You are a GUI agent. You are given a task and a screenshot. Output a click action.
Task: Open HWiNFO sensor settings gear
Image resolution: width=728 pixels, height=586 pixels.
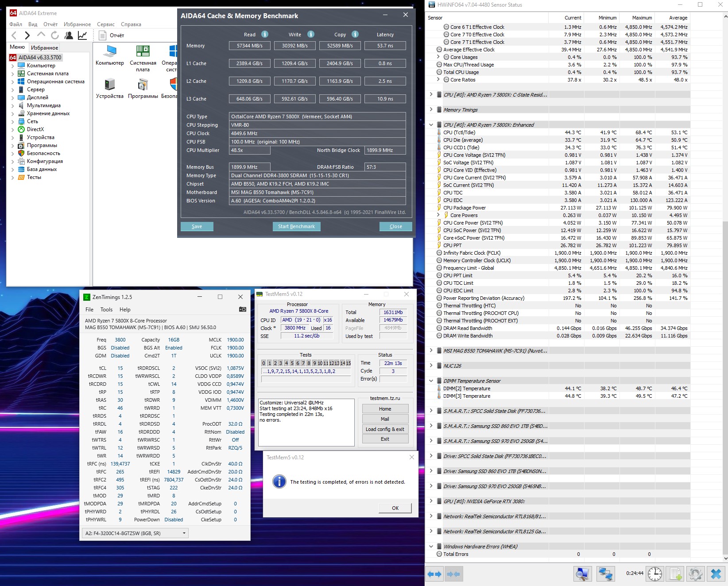click(695, 574)
